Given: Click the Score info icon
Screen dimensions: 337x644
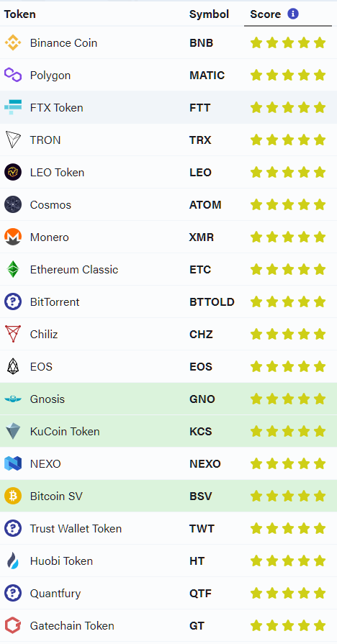Looking at the screenshot, I should 293,14.
